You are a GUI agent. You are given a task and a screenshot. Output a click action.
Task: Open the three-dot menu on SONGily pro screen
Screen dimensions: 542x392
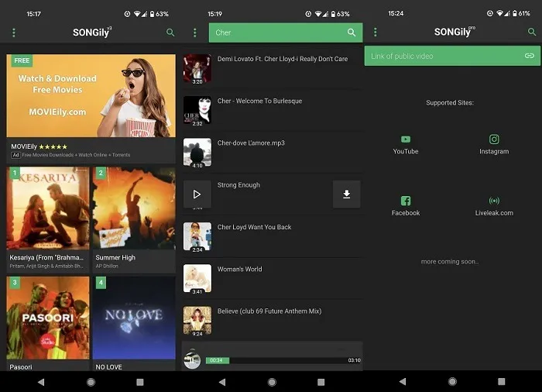click(x=376, y=33)
